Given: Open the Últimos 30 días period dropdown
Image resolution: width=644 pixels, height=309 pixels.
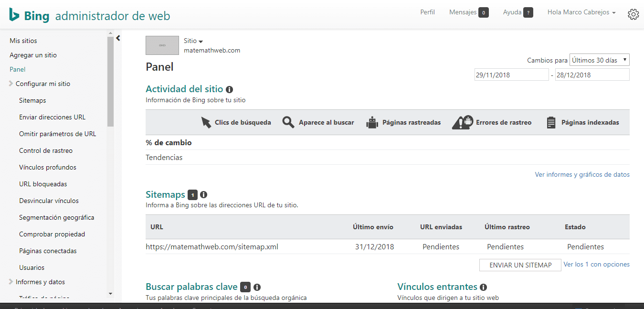Looking at the screenshot, I should 600,60.
